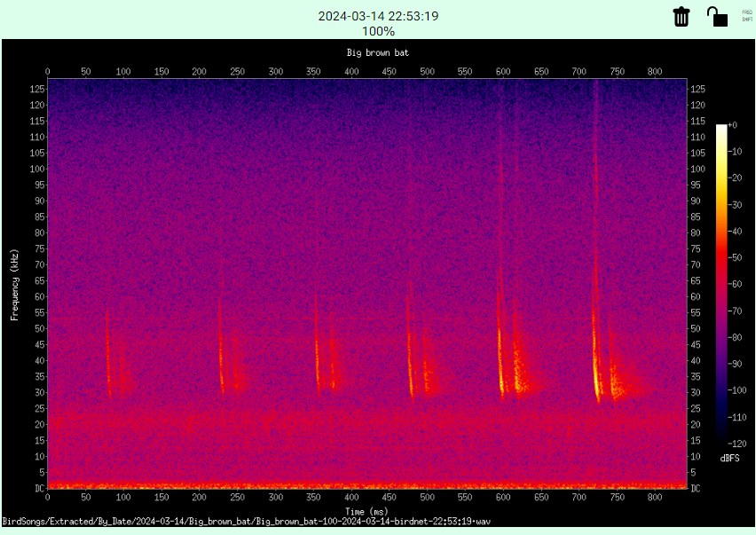Screen dimensions: 756x535
Task: Open the Big brown bat species label
Action: [376, 51]
